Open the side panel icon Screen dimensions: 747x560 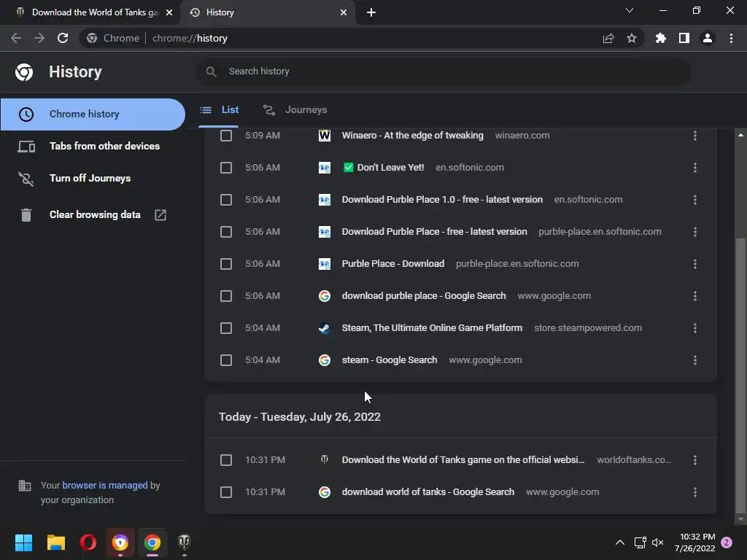(x=684, y=38)
